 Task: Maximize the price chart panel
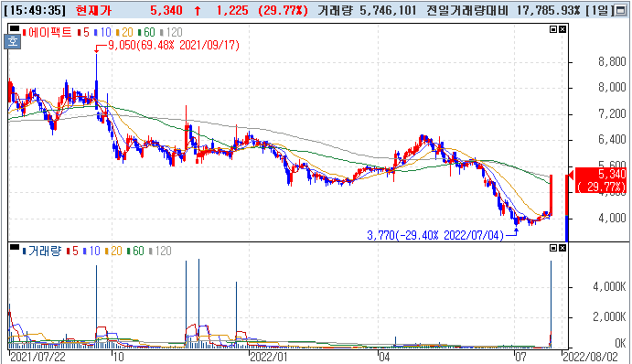[x=553, y=29]
